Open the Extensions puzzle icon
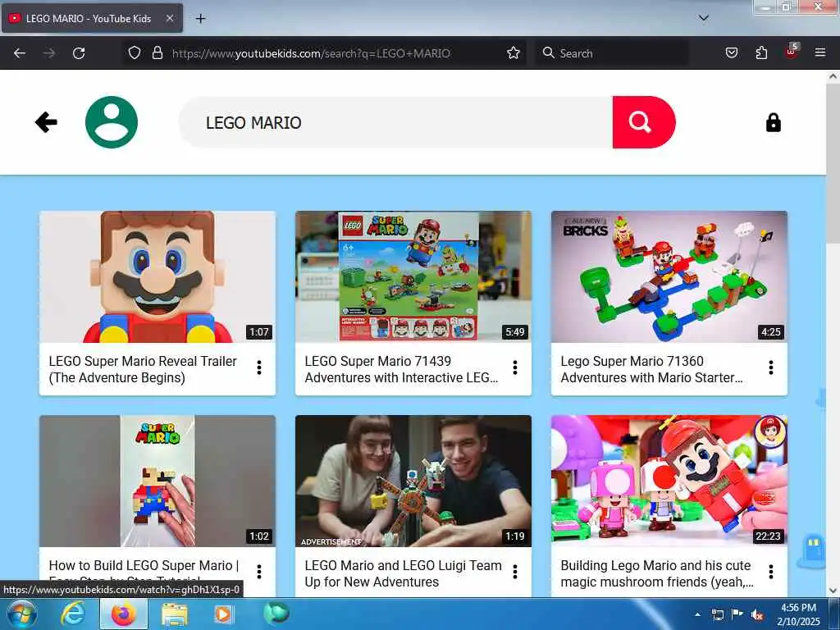Viewport: 840px width, 630px height. tap(761, 53)
